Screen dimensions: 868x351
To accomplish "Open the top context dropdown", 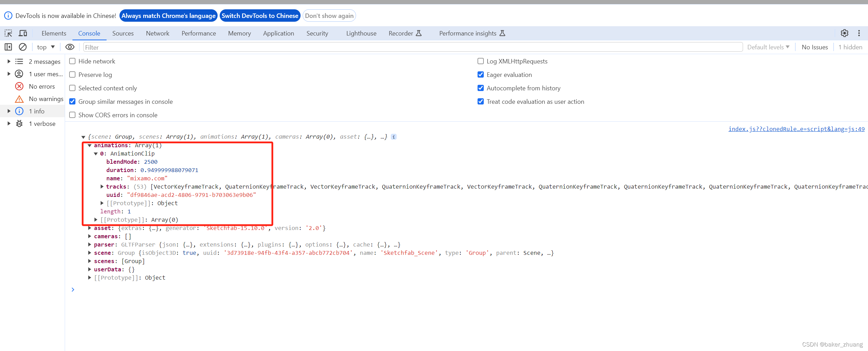I will pyautogui.click(x=46, y=47).
